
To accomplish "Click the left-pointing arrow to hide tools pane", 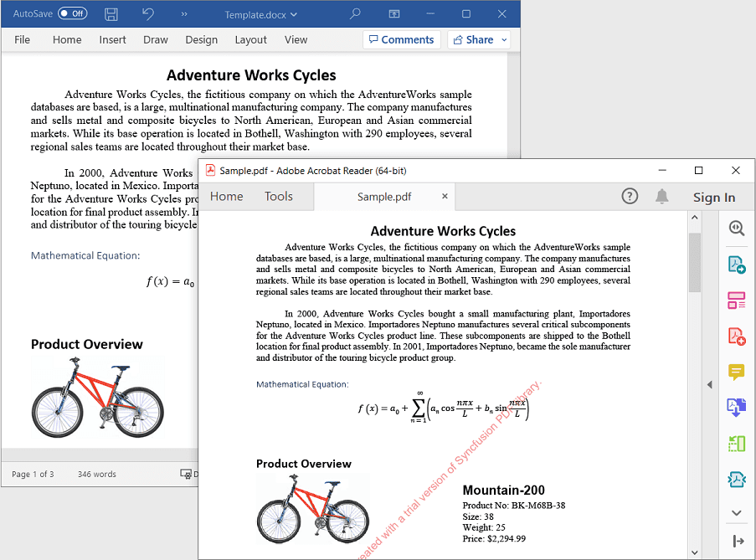I will [710, 384].
